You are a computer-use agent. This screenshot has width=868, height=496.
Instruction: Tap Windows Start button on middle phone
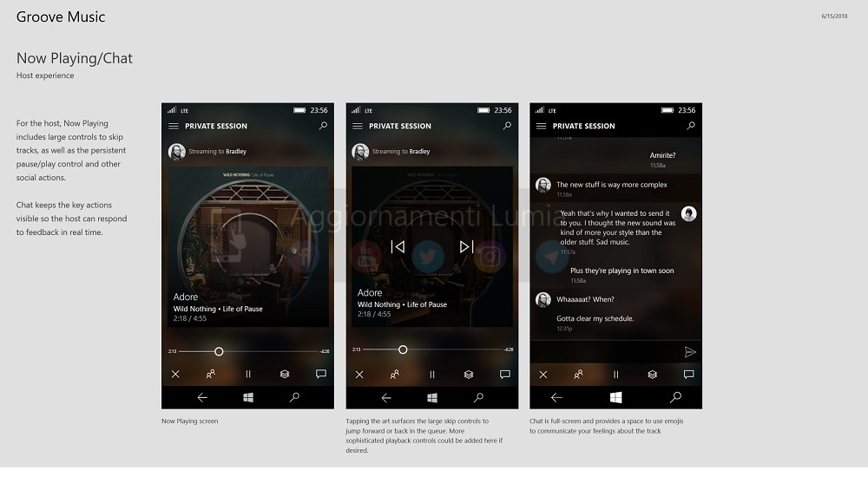432,397
